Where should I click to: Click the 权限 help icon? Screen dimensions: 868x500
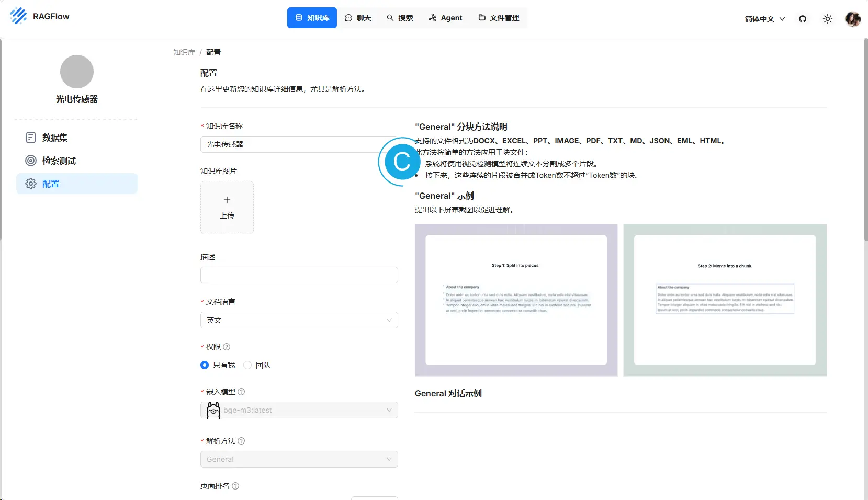click(x=227, y=347)
